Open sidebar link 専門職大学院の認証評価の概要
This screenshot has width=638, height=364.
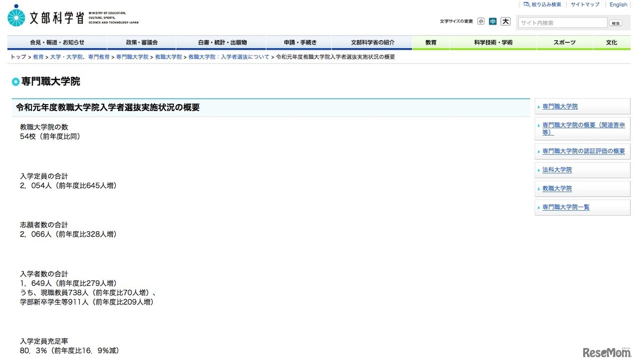coord(584,151)
